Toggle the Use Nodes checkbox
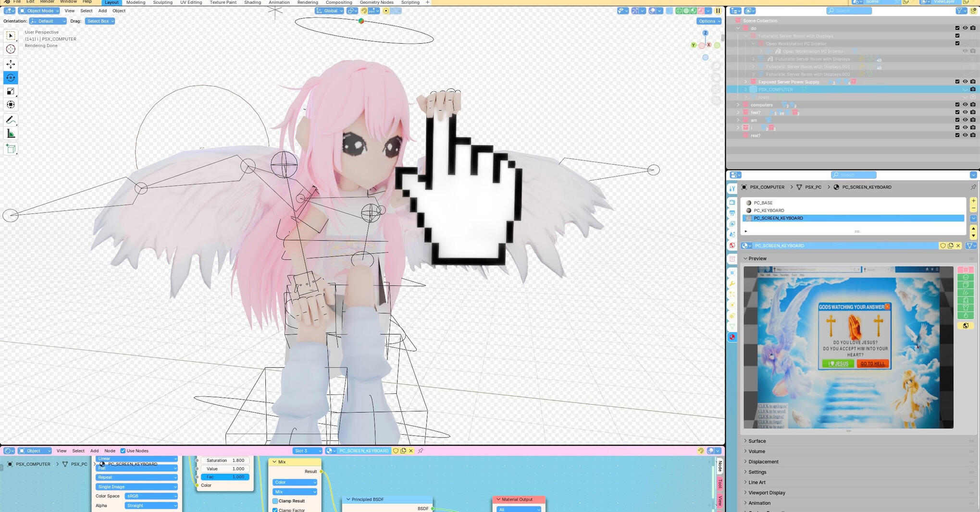980x512 pixels. click(x=123, y=451)
